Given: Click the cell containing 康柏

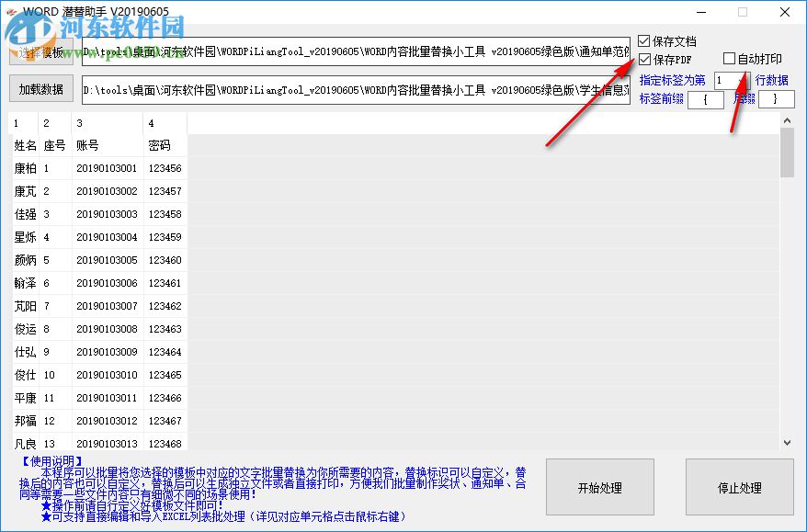Looking at the screenshot, I should [23, 168].
